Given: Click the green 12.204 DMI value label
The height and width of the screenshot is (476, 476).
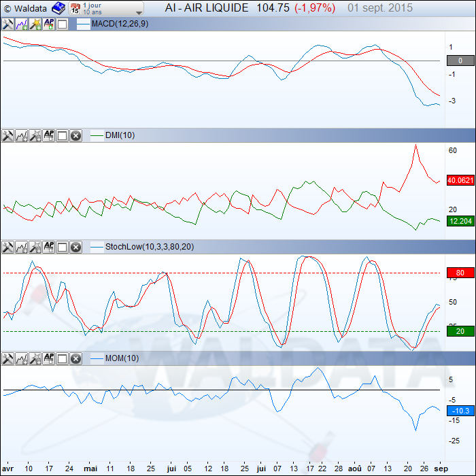Looking at the screenshot, I should [x=460, y=221].
